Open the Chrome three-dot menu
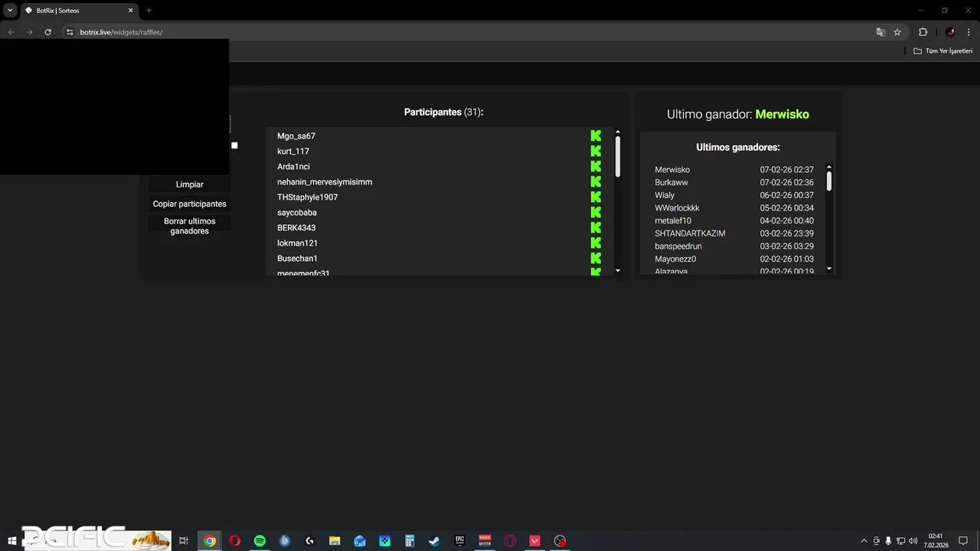 (968, 32)
